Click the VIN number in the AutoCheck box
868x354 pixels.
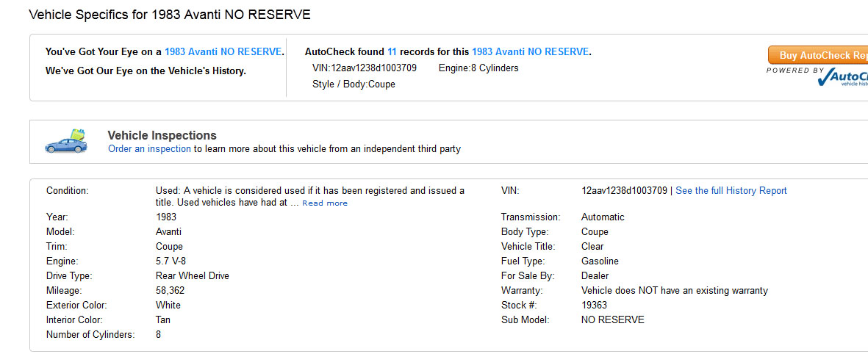click(373, 68)
